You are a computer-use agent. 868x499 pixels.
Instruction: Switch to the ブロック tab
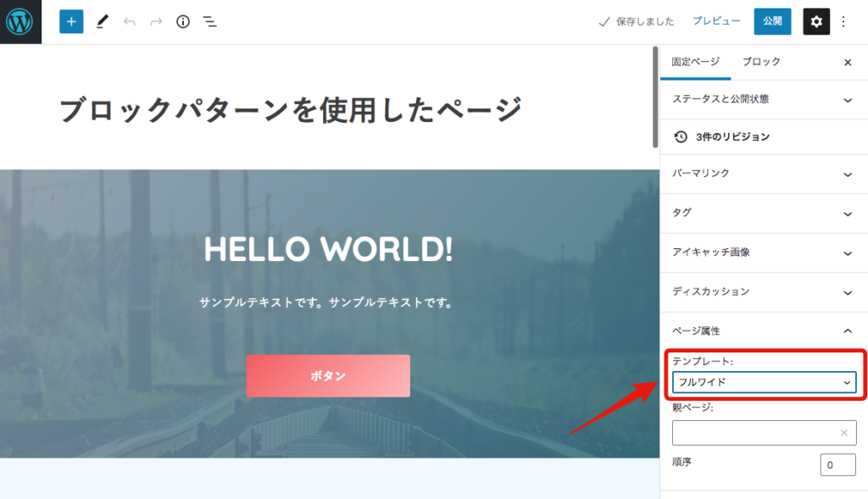tap(761, 62)
